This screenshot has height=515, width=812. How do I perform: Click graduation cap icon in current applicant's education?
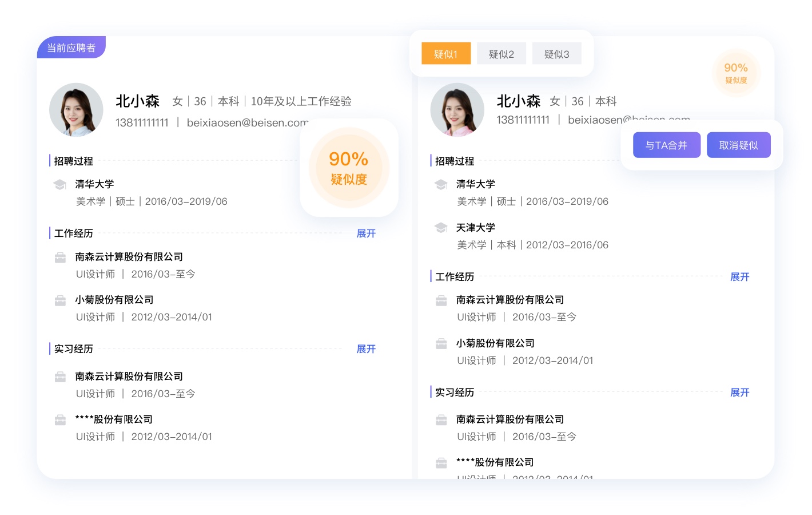60,184
